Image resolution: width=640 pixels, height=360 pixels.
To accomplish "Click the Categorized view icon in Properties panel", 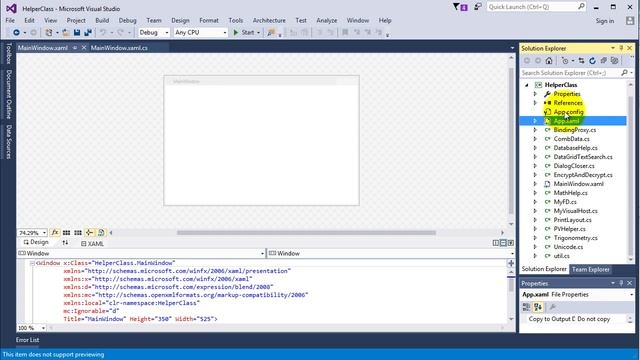I will pos(527,307).
